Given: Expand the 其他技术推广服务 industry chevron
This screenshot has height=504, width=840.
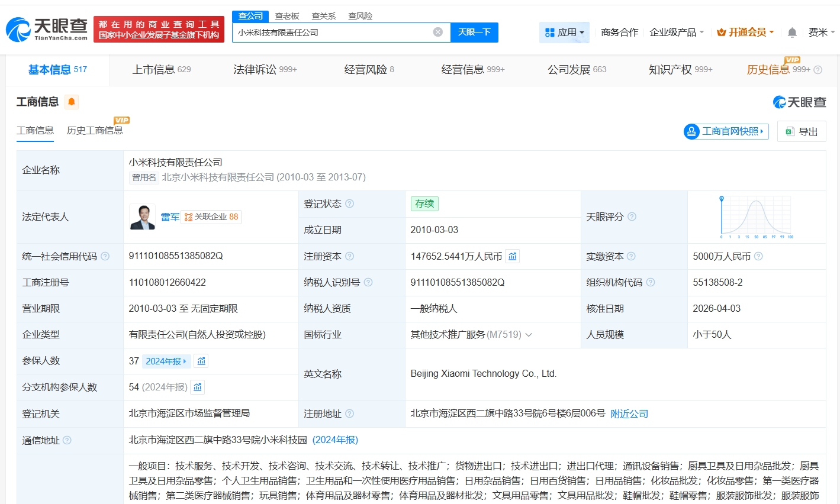Looking at the screenshot, I should pos(529,335).
